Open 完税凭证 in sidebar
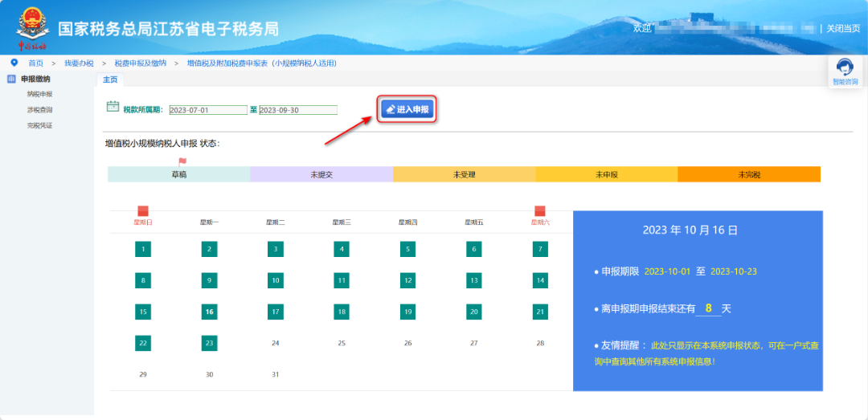The image size is (868, 420). (39, 125)
